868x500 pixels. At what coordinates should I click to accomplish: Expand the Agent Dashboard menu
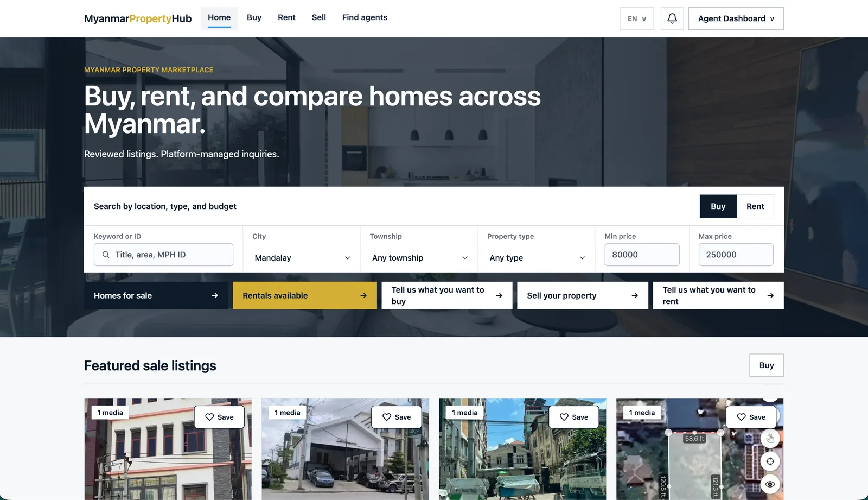[736, 18]
